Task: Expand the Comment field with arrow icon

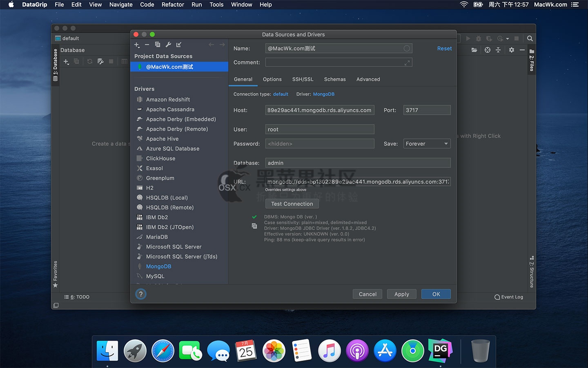Action: point(407,63)
